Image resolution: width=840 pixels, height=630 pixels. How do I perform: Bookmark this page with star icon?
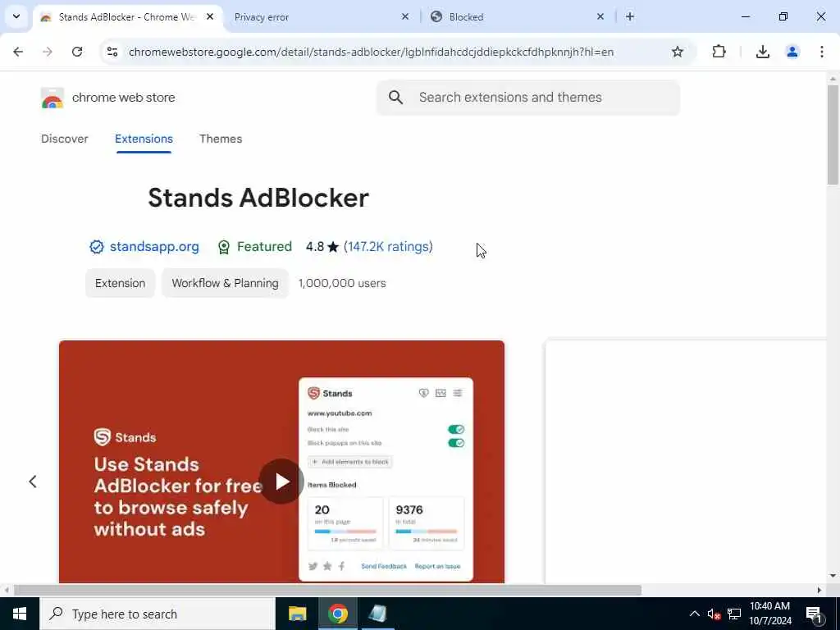(x=678, y=52)
